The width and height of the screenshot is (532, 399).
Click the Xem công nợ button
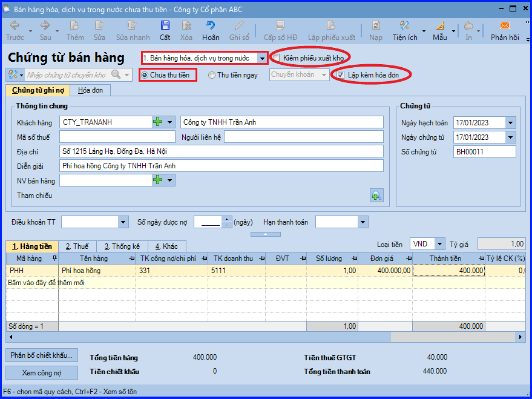pos(42,372)
